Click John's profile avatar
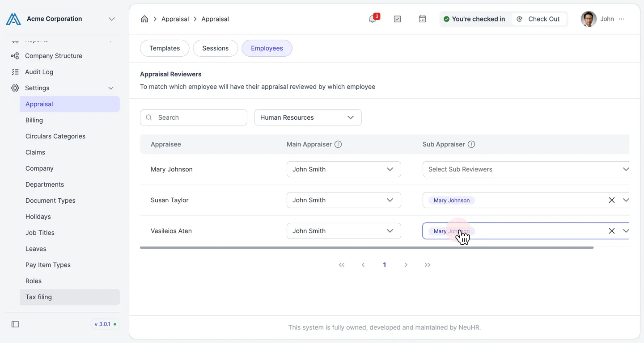This screenshot has height=343, width=644. pyautogui.click(x=589, y=19)
